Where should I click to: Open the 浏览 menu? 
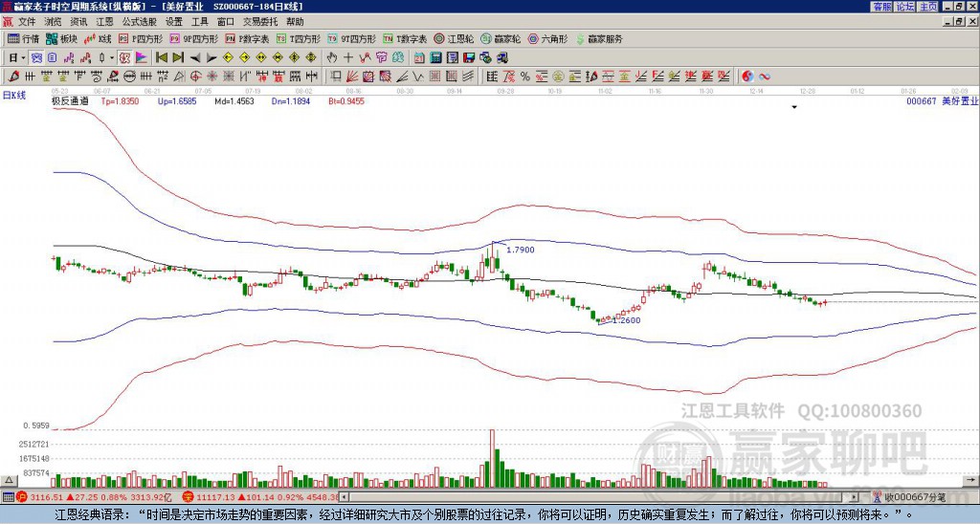(53, 22)
